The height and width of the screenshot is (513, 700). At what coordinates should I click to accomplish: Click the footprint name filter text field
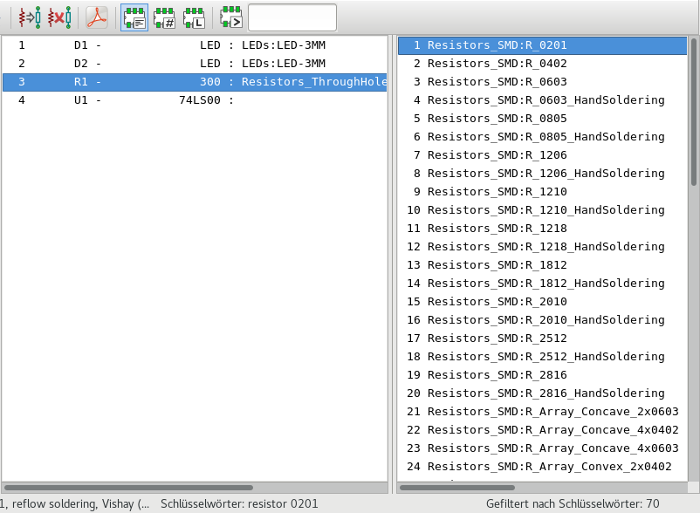292,17
